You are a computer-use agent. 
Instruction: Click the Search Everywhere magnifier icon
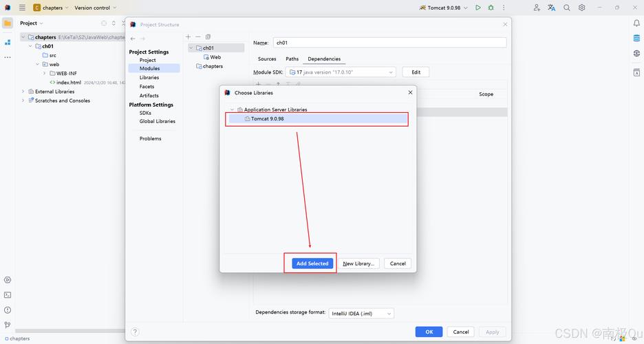(567, 8)
